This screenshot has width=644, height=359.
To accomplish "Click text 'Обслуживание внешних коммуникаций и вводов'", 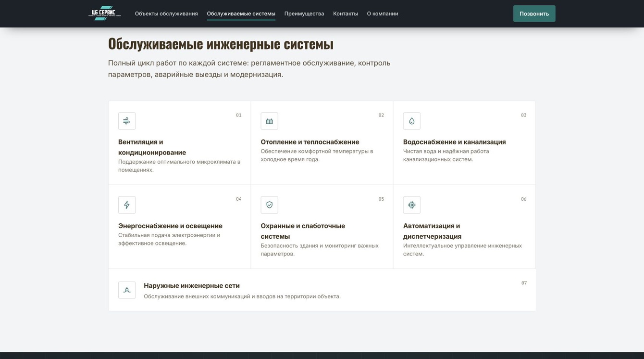I will (x=210, y=296).
